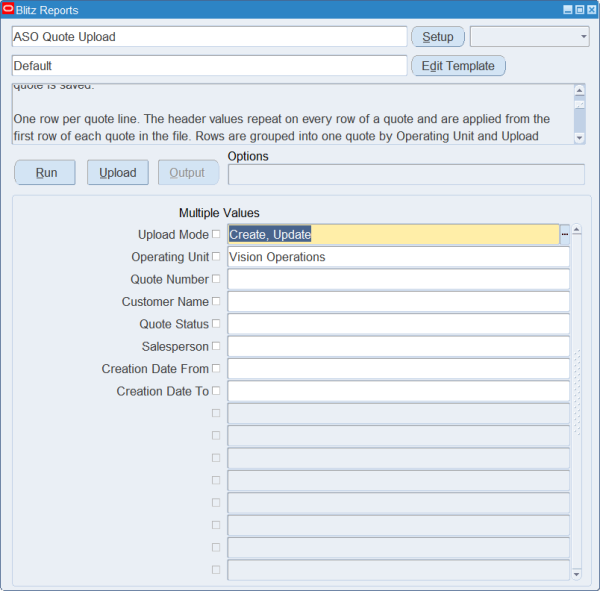Screen dimensions: 600x591
Task: Click the description text area
Action: coord(293,114)
